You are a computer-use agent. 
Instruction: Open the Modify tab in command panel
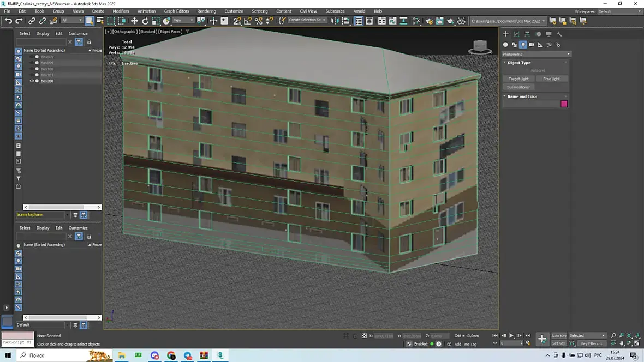coord(516,34)
